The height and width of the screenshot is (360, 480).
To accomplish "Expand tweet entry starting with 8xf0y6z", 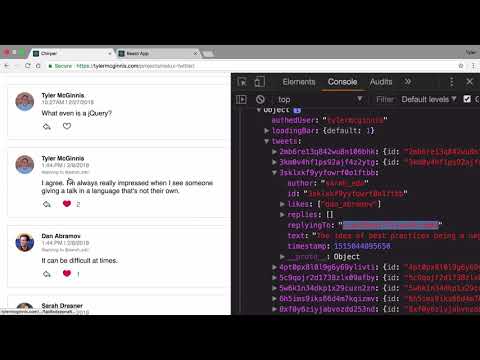I will pos(274,309).
